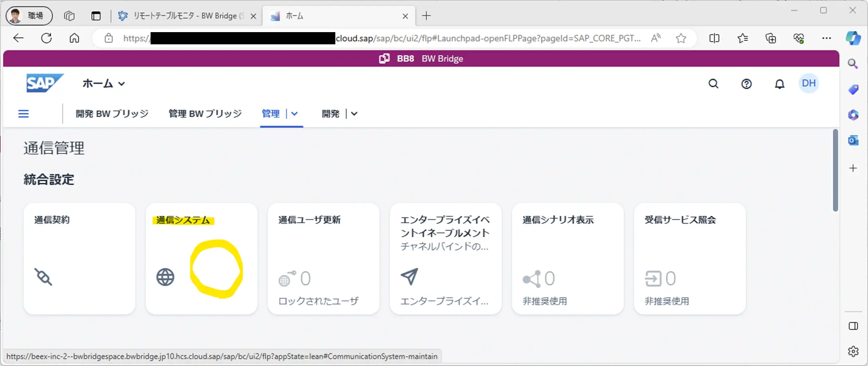The image size is (868, 366).
Task: Click the page vertical scrollbar
Action: click(x=835, y=170)
